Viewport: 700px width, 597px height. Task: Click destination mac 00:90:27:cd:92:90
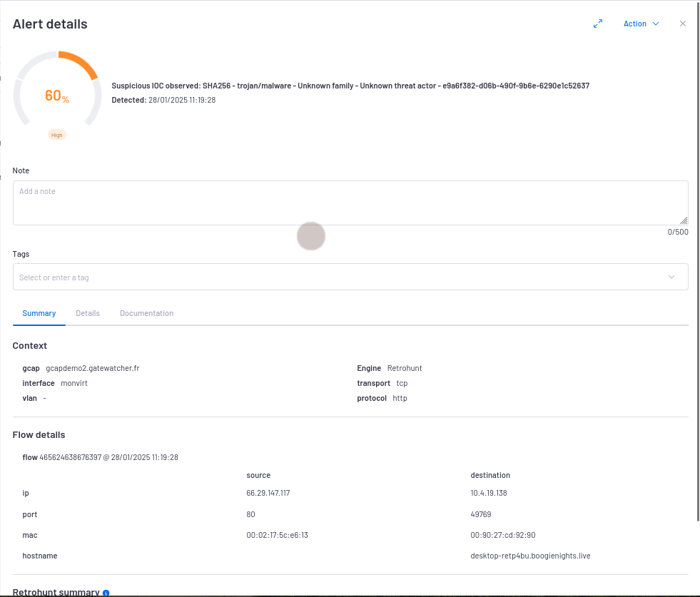pyautogui.click(x=502, y=535)
